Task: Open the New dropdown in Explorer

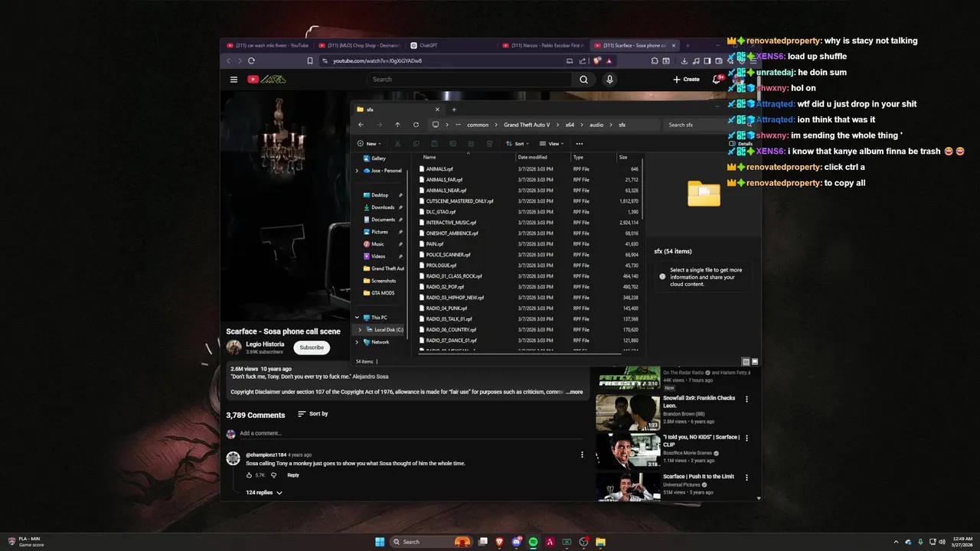Action: (371, 143)
